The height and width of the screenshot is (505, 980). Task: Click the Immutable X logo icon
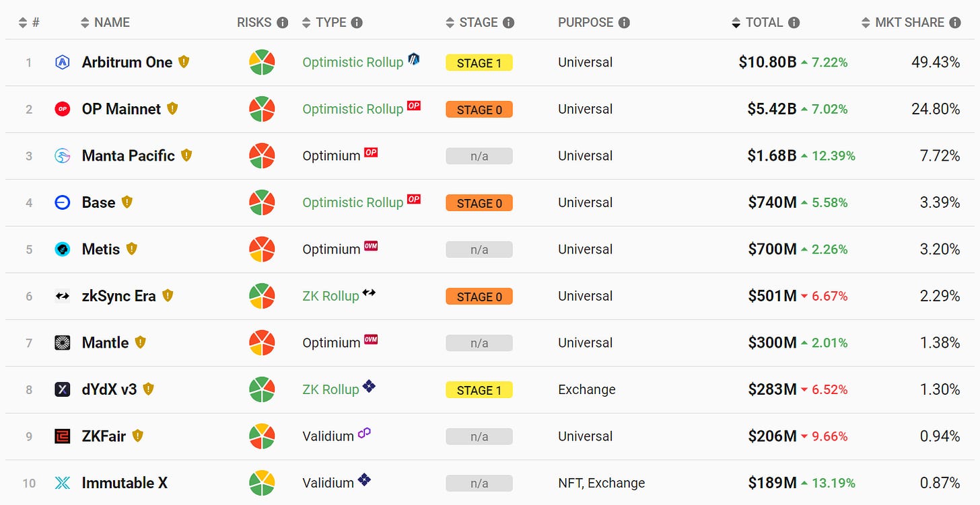pyautogui.click(x=62, y=483)
